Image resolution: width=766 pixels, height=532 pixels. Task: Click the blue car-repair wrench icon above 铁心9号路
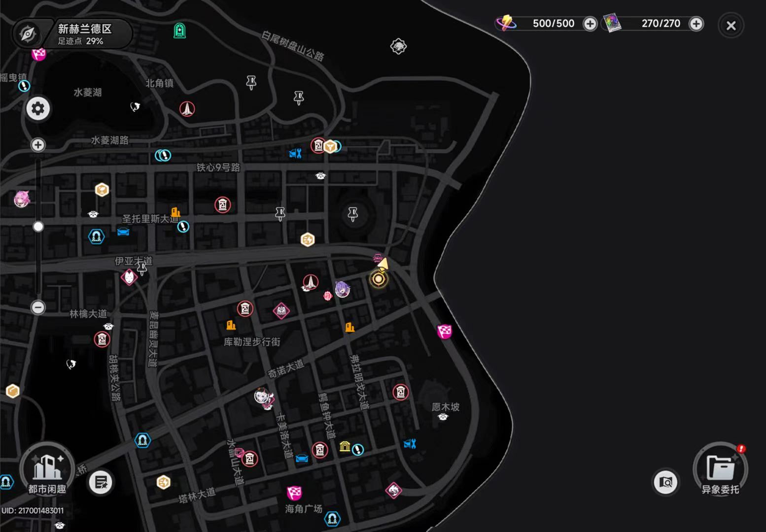295,154
